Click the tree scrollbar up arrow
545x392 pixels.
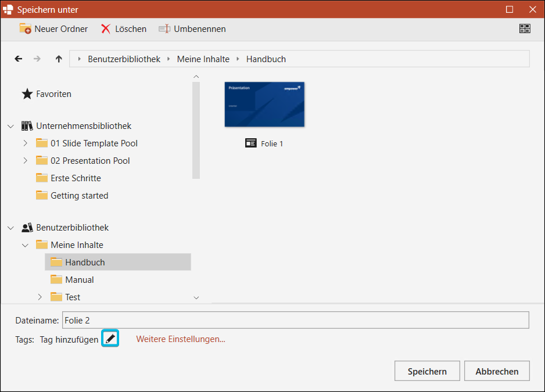(196, 77)
